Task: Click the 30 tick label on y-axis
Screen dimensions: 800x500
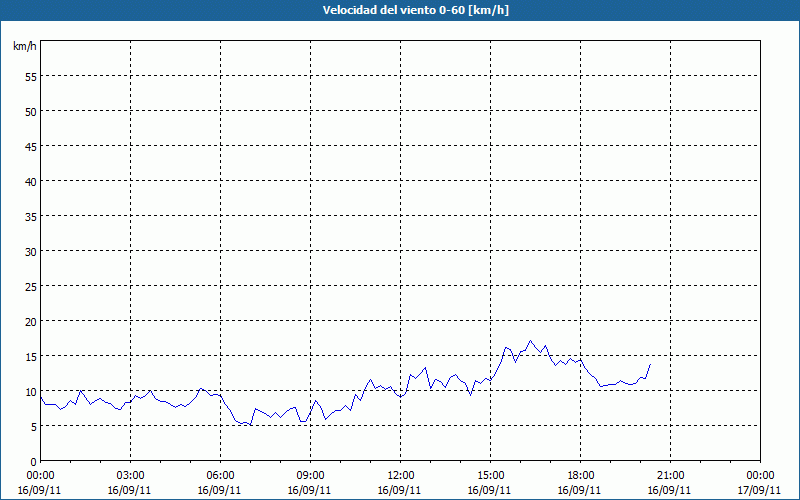Action: (x=30, y=251)
